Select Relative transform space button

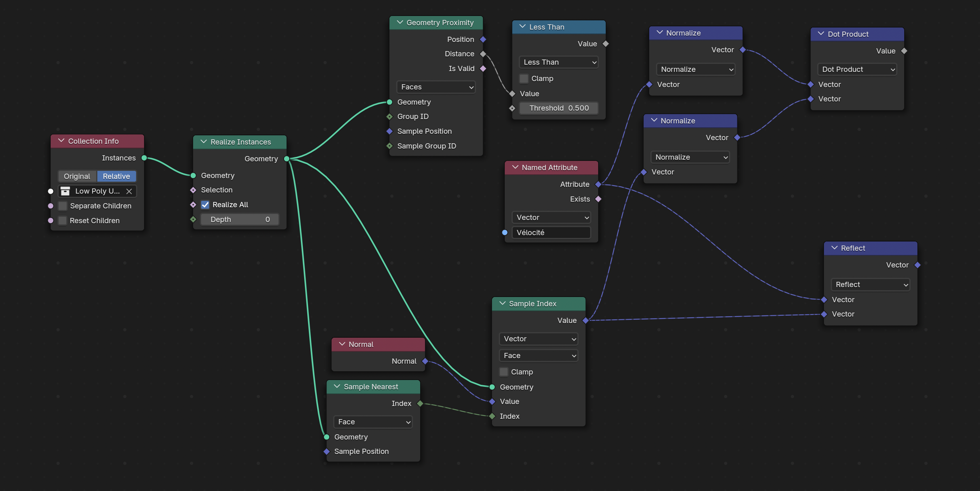(117, 176)
